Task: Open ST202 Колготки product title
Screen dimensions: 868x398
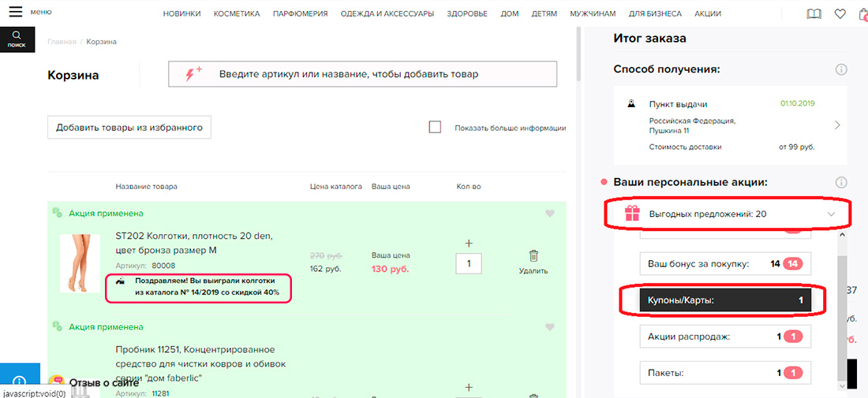Action: point(193,244)
